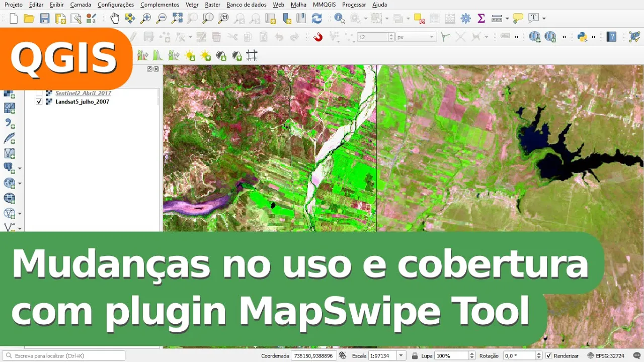The image size is (644, 362).
Task: Expand the label toolbar overflow chevron
Action: coord(517,37)
